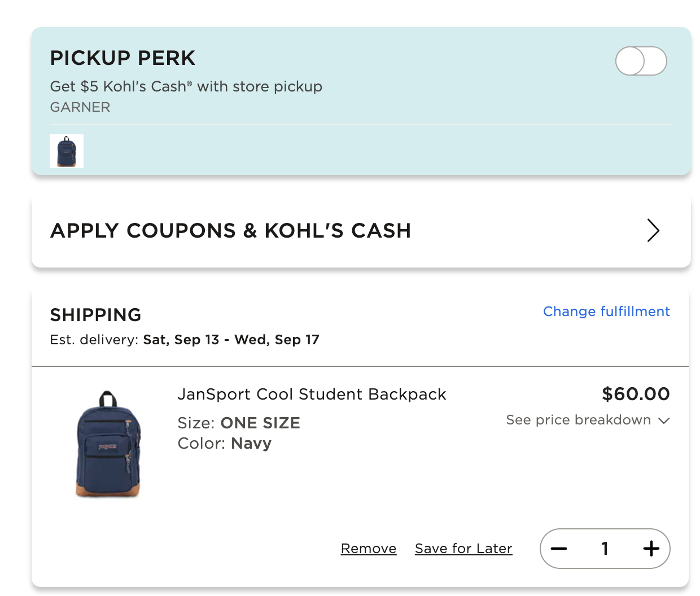Viewport: 700px width, 596px height.
Task: Click the small backpack thumbnail in Pickup Perk
Action: click(67, 151)
